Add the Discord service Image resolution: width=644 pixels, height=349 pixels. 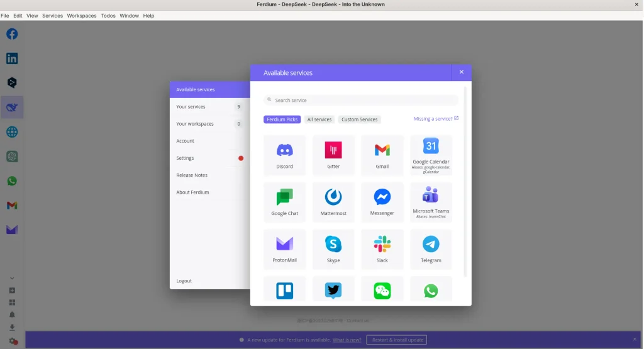point(285,155)
